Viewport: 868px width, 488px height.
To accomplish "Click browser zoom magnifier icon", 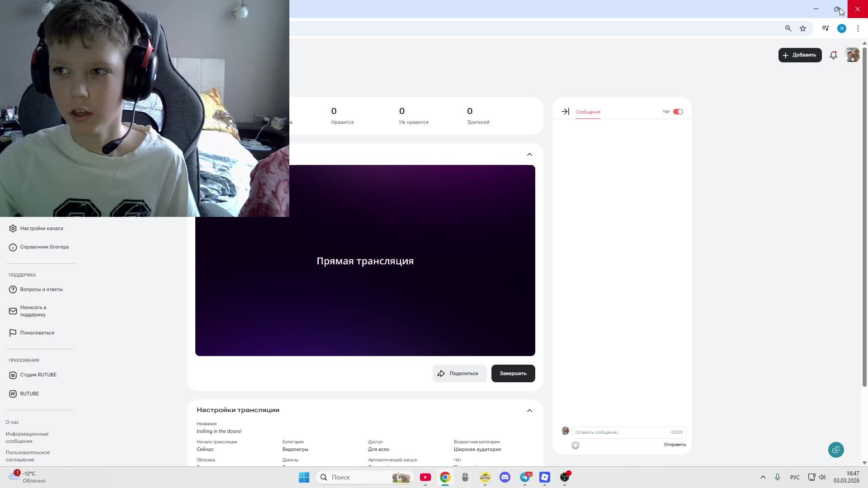I will click(x=788, y=28).
